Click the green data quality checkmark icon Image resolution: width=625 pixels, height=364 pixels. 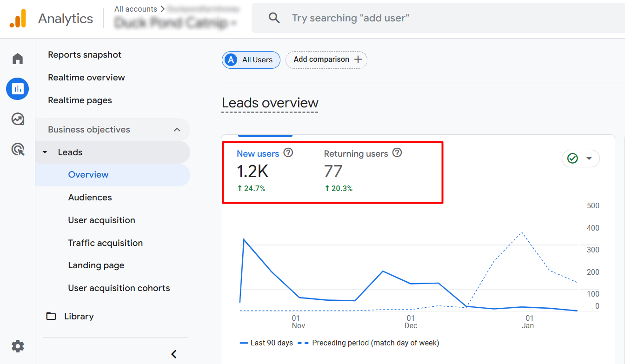click(x=573, y=158)
